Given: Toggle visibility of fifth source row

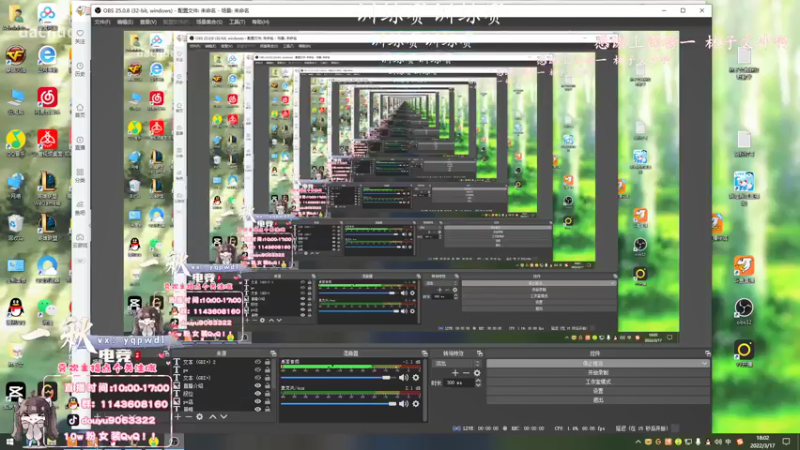Looking at the screenshot, I should tap(258, 394).
